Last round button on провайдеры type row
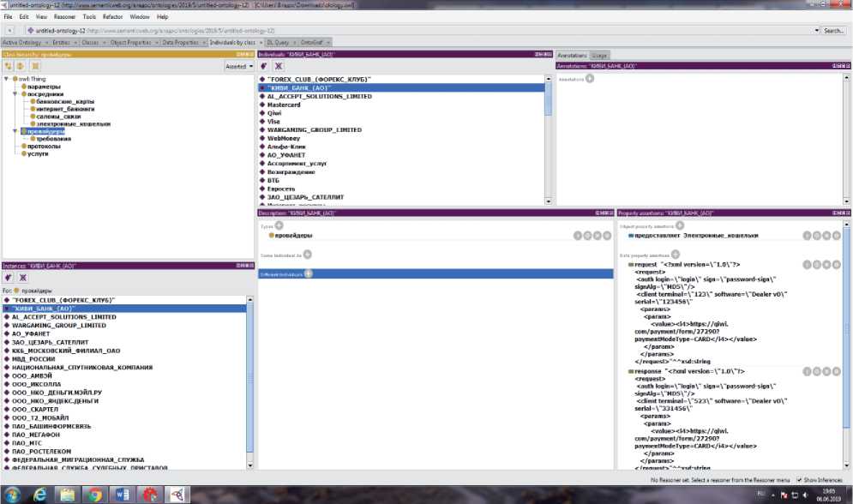 pyautogui.click(x=607, y=236)
